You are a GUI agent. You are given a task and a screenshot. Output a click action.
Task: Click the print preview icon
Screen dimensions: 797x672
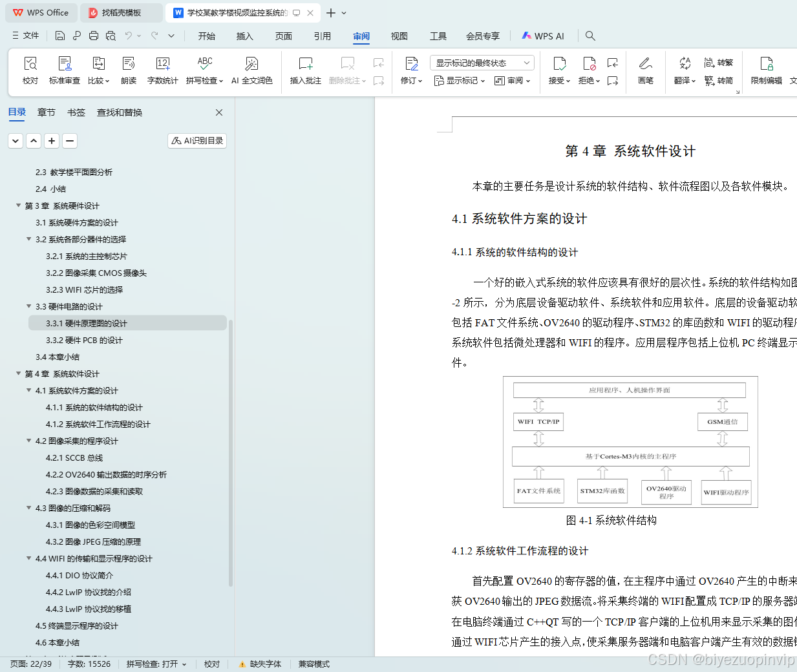[111, 36]
